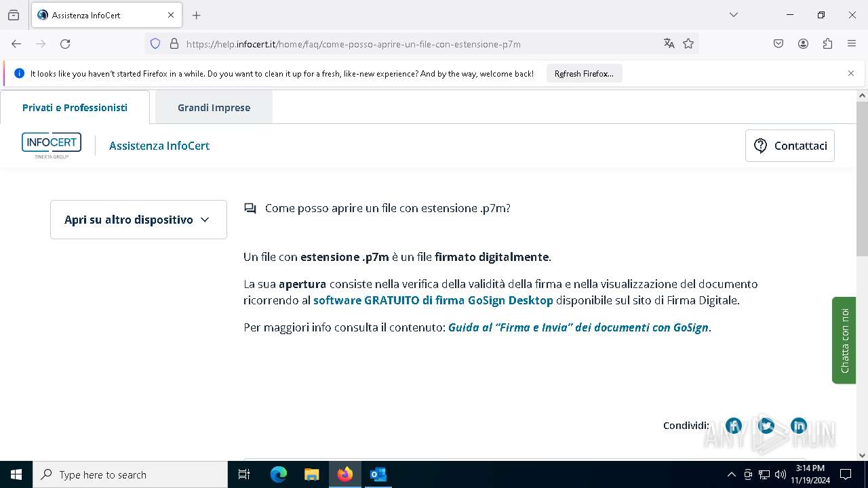Open the Chatta con noi side tab
The image size is (868, 488).
[x=844, y=340]
